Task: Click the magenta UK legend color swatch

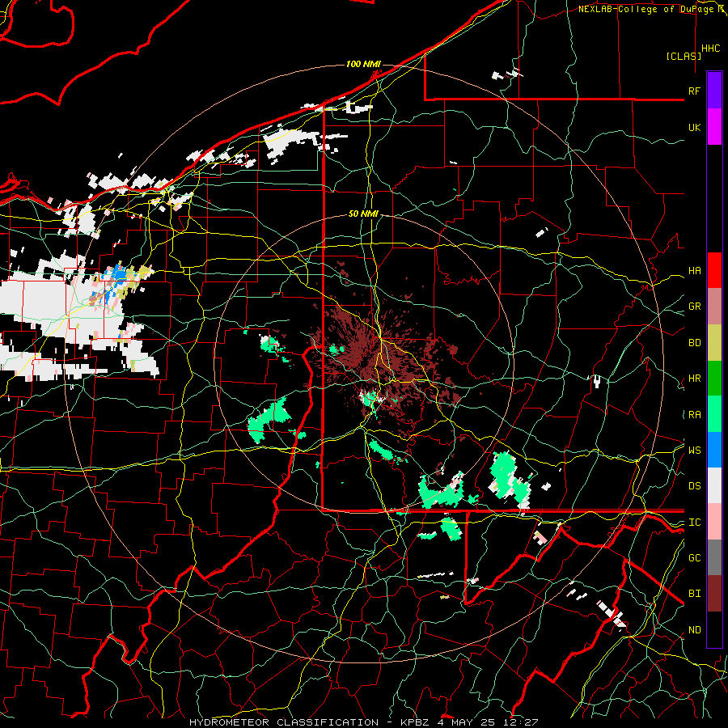Action: (x=714, y=127)
